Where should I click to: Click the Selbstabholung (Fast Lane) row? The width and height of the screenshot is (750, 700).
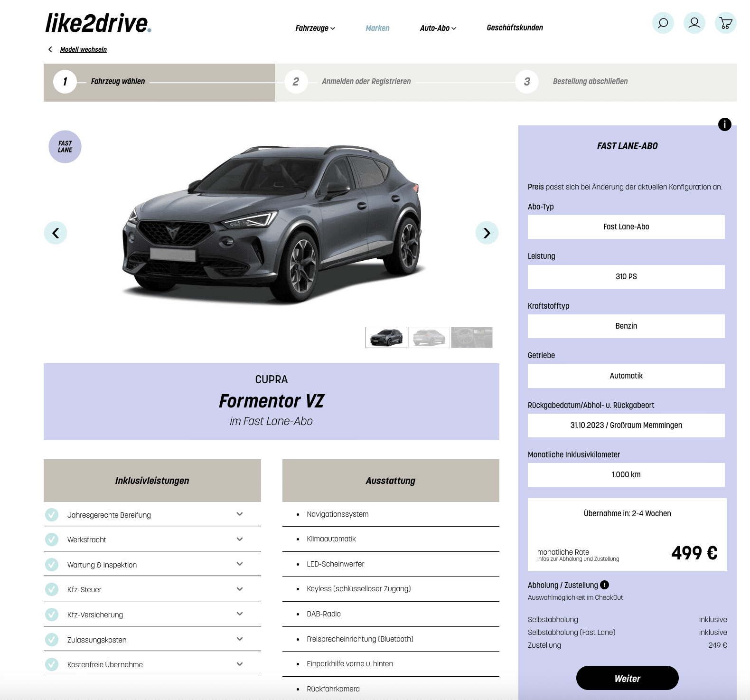point(628,633)
